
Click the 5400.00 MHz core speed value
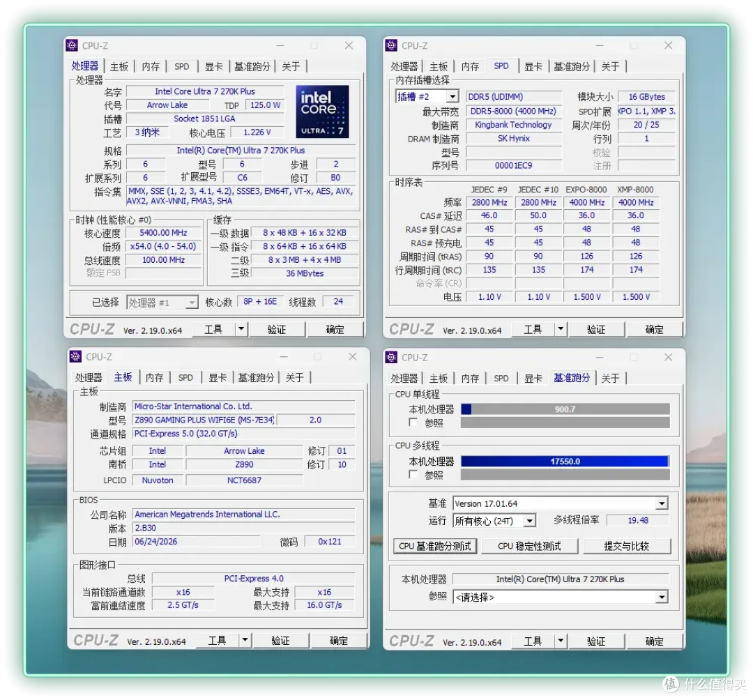pos(163,233)
